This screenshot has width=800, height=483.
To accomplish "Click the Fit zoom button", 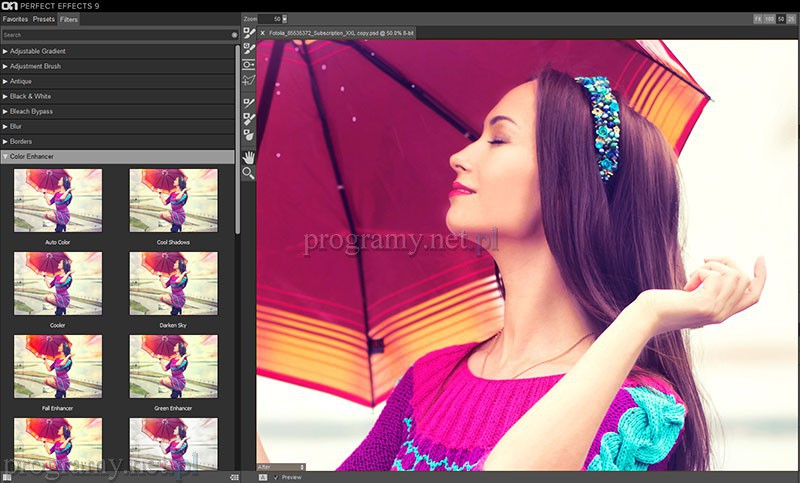I will tap(758, 19).
